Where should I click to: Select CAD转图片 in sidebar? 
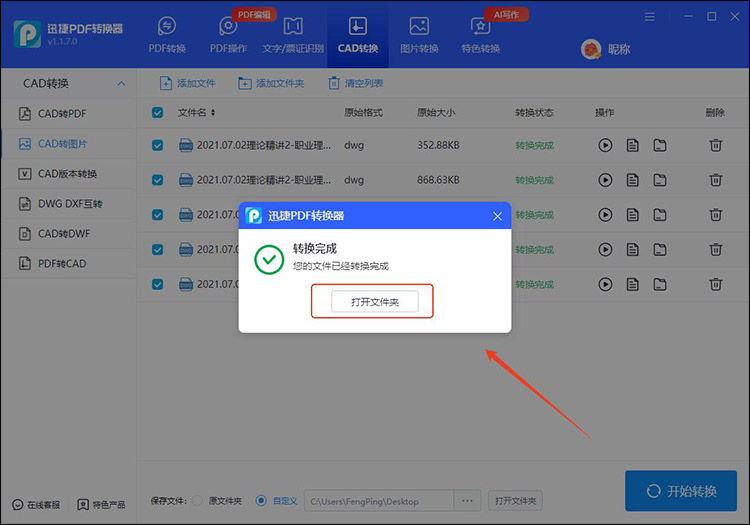point(69,144)
